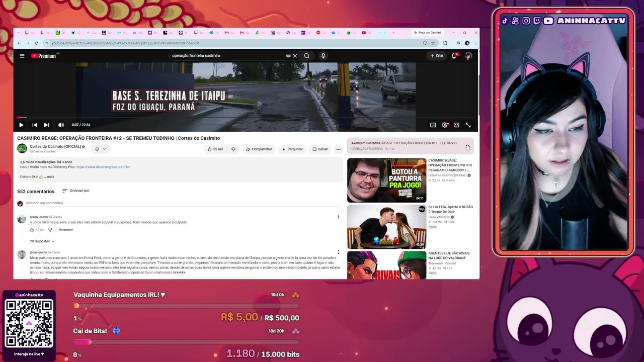Skip to the next video

click(x=46, y=125)
